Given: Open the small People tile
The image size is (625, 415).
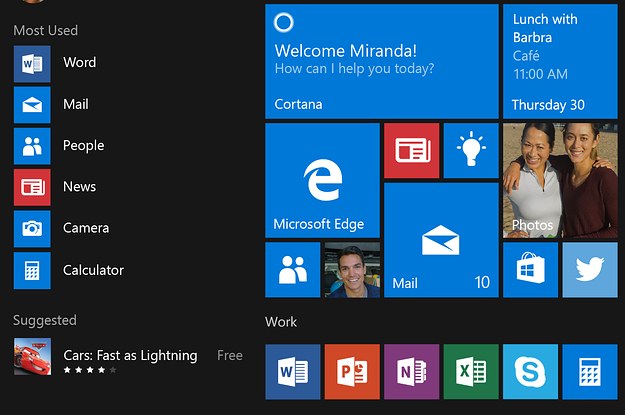Looking at the screenshot, I should [x=292, y=270].
